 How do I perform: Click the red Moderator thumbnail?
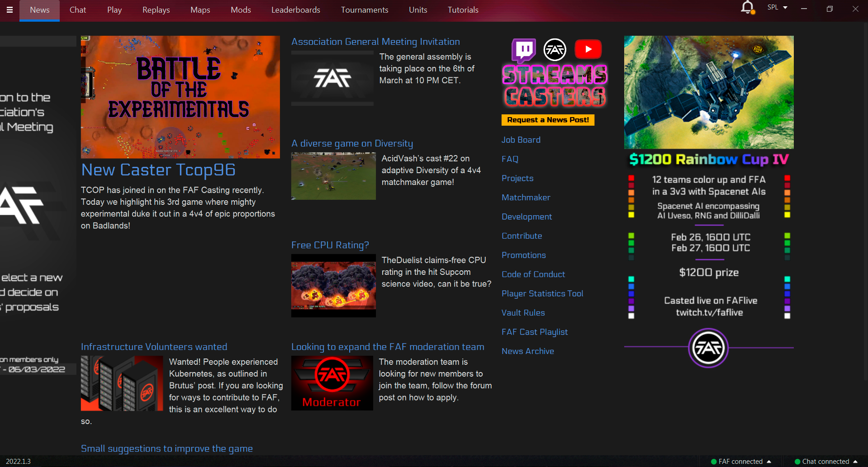click(332, 383)
